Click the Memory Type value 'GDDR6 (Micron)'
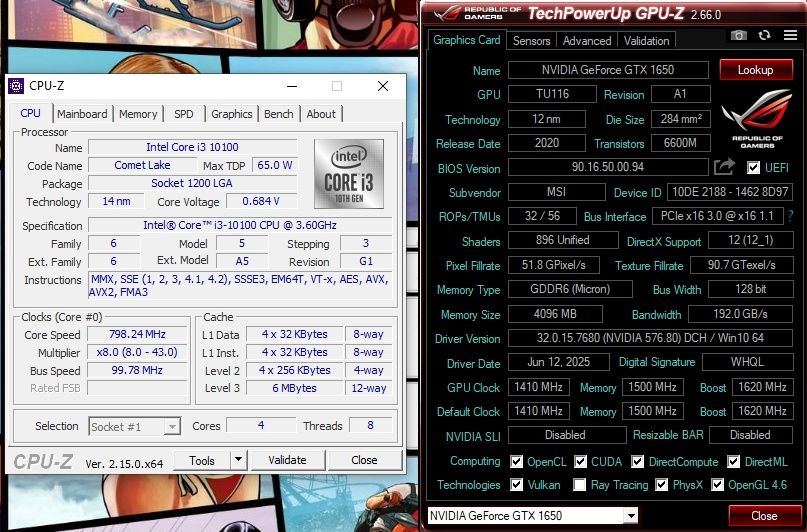This screenshot has width=807, height=532. pos(570,289)
